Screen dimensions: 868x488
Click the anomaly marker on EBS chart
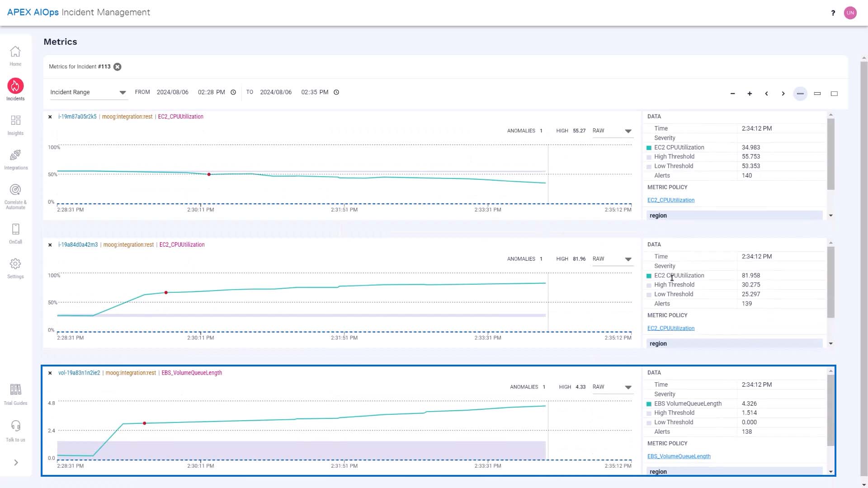(145, 423)
